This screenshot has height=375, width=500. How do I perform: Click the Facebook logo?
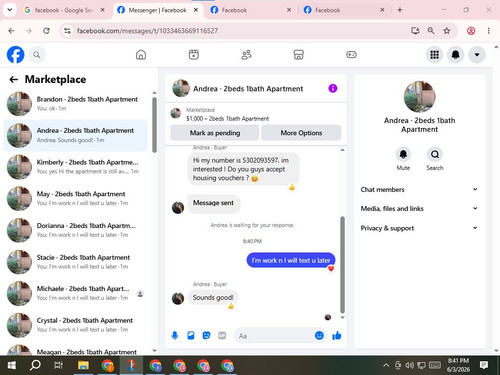16,55
